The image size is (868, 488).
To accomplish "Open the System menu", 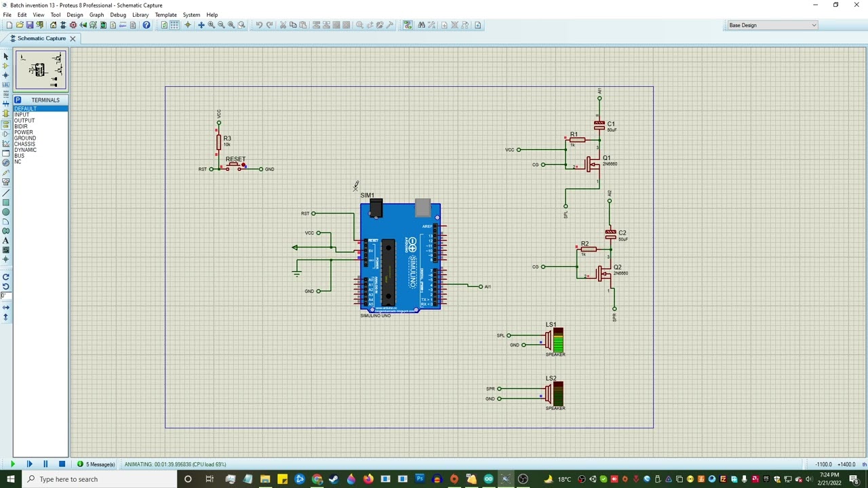I will click(x=191, y=14).
